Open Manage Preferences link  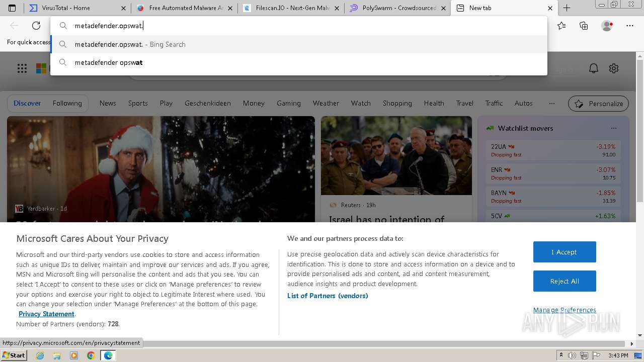pyautogui.click(x=565, y=310)
